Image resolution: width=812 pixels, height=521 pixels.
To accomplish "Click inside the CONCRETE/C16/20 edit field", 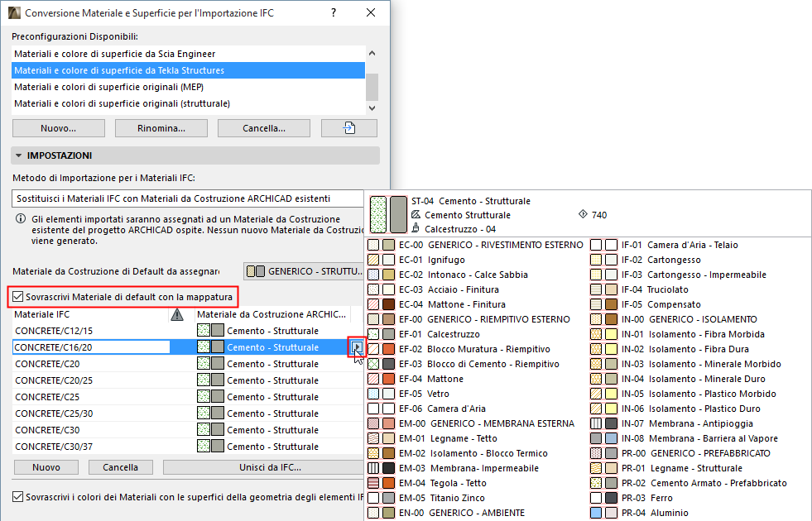I will (x=91, y=347).
